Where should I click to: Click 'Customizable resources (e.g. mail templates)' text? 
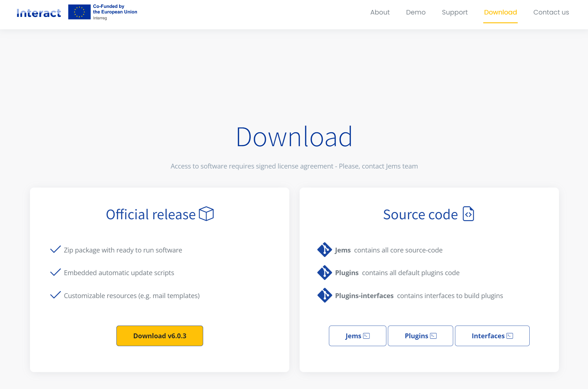click(132, 296)
